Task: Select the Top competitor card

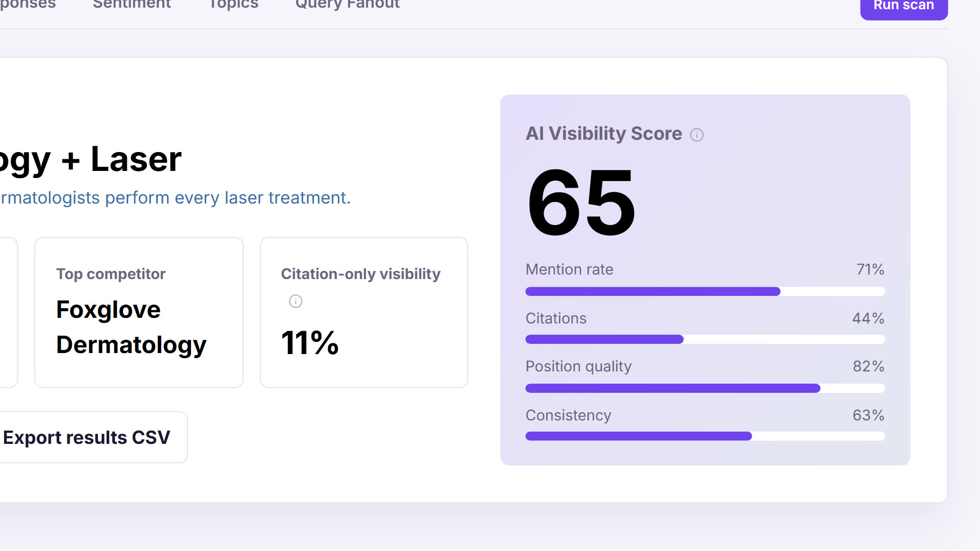Action: (x=139, y=312)
